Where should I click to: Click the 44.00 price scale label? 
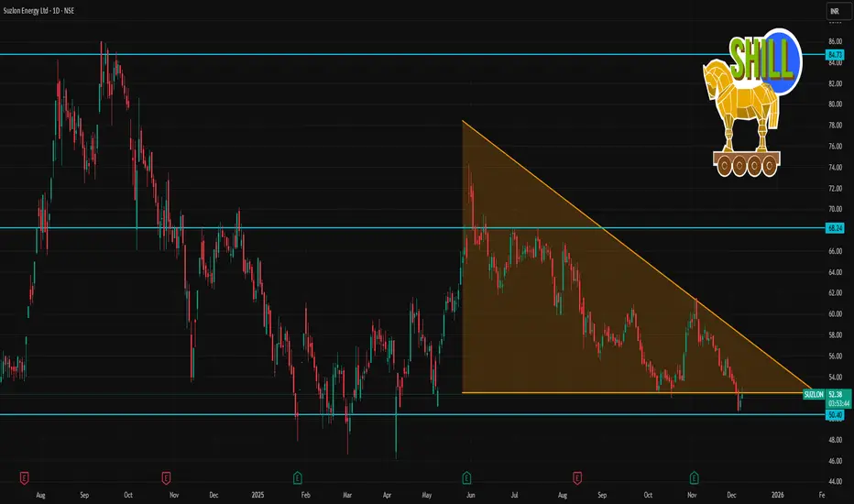[835, 482]
